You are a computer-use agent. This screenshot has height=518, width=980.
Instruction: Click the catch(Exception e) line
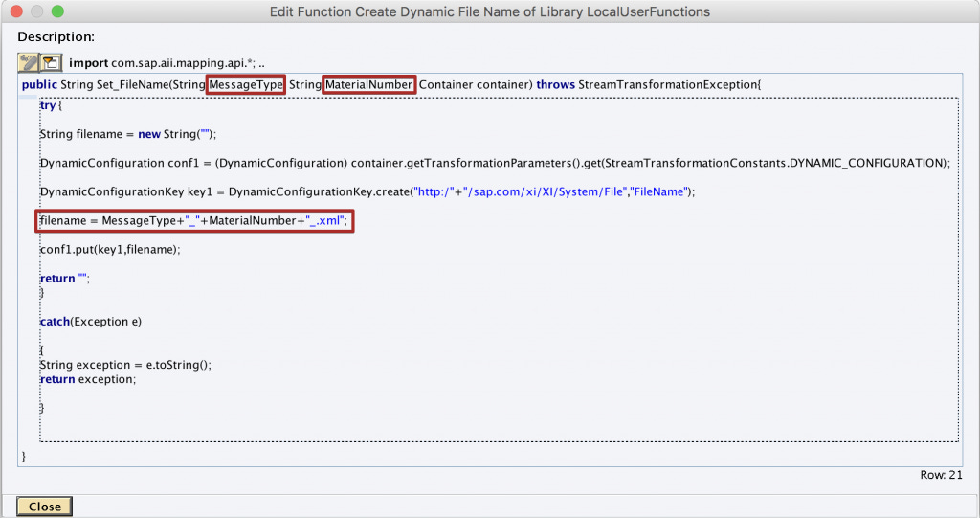pos(91,322)
